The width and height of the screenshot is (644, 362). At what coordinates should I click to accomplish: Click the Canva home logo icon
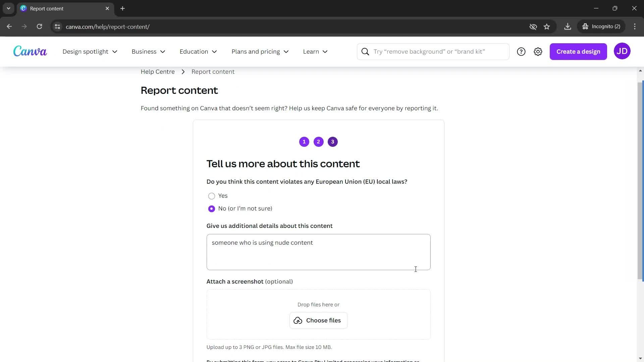click(30, 51)
